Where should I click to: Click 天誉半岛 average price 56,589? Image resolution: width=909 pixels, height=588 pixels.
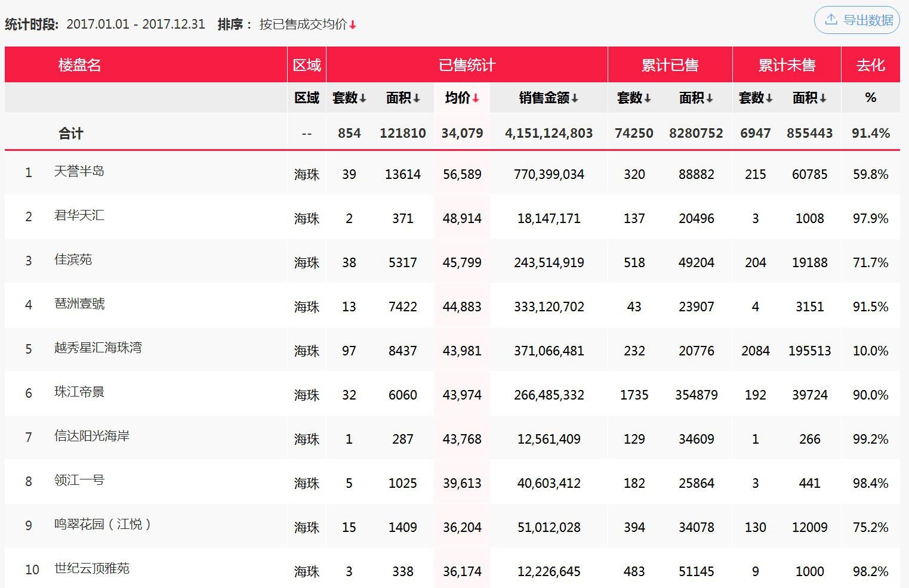462,174
